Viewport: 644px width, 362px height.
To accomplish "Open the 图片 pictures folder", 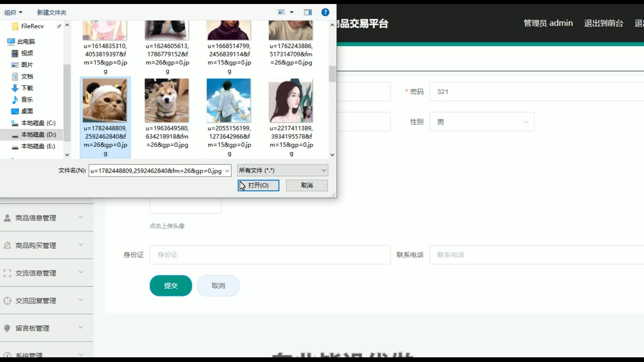I will point(27,65).
